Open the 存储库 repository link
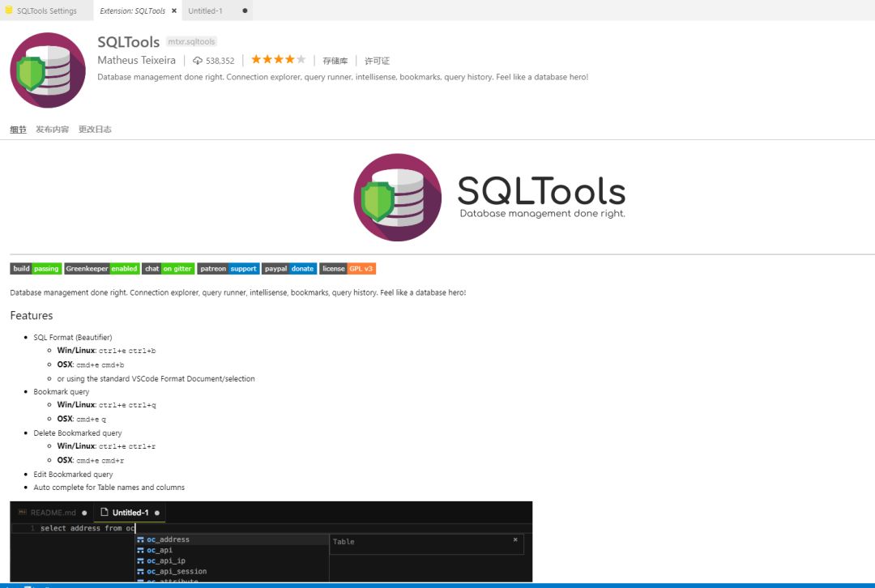Image resolution: width=875 pixels, height=588 pixels. click(335, 61)
